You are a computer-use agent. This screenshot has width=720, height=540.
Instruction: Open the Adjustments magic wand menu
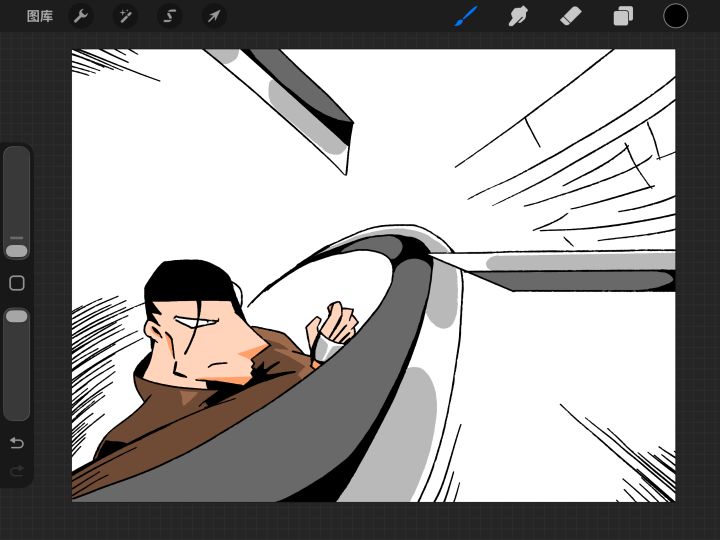coord(125,17)
